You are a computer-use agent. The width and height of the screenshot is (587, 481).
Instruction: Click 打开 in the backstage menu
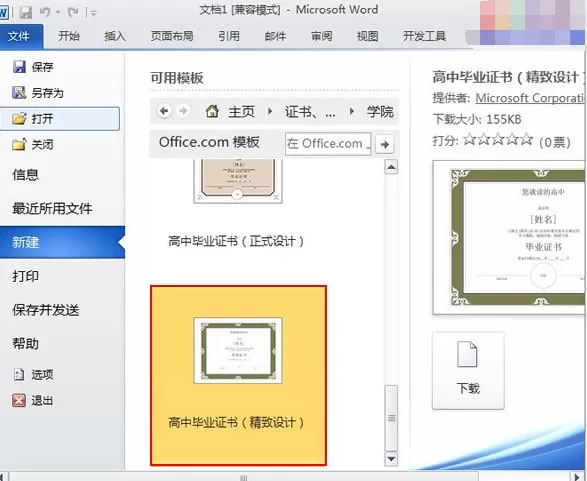tap(60, 119)
